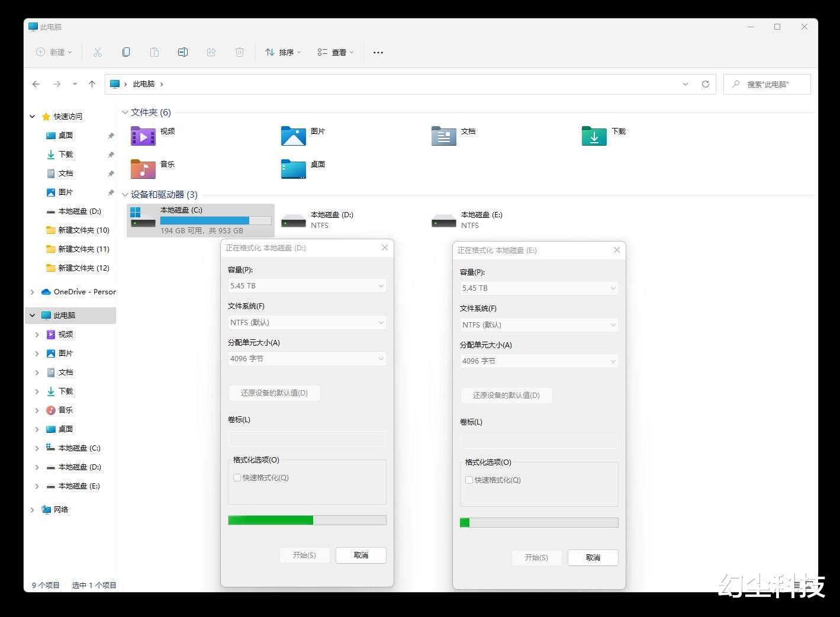Click 开始 button in E: format dialog
This screenshot has height=617, width=840.
536,558
